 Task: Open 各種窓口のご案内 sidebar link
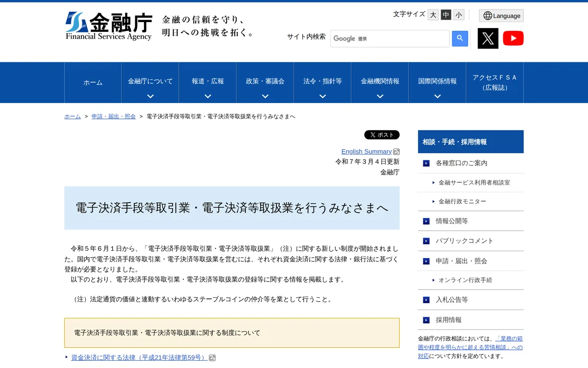coord(462,163)
